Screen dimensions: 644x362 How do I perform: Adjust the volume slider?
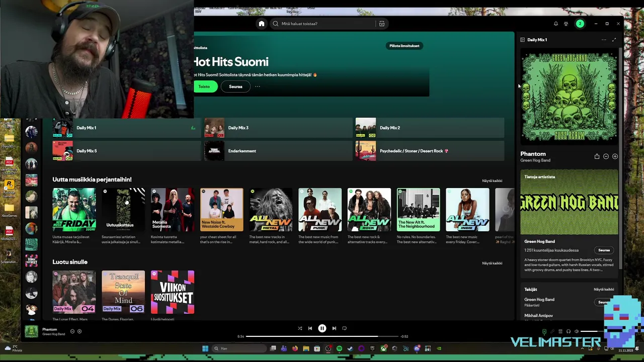(593, 331)
